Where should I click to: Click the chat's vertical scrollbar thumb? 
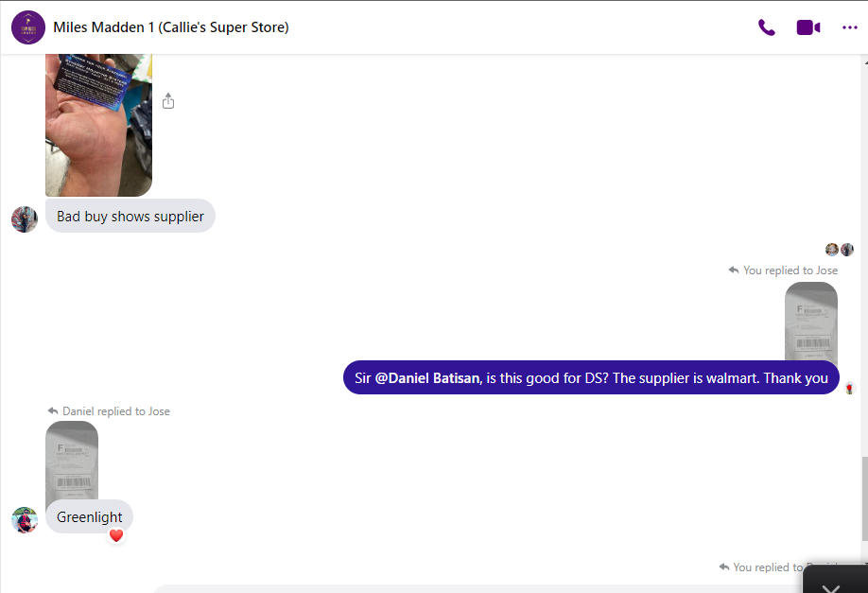point(864,498)
